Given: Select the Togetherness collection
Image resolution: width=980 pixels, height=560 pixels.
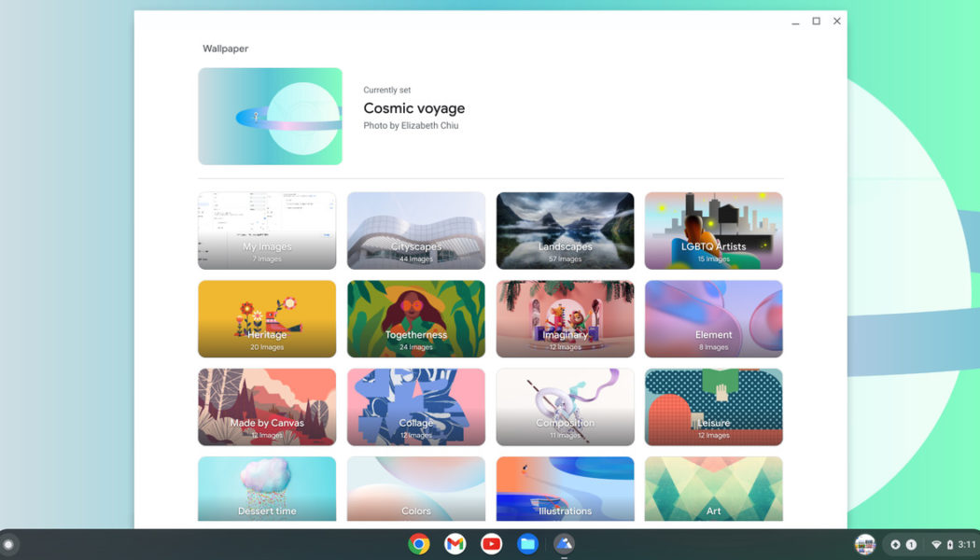Looking at the screenshot, I should point(416,318).
